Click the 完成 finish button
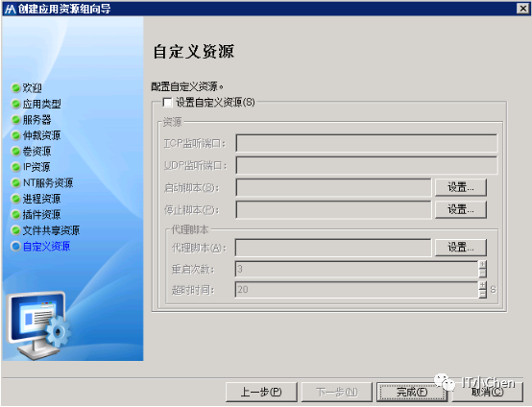The width and height of the screenshot is (532, 407). (412, 392)
